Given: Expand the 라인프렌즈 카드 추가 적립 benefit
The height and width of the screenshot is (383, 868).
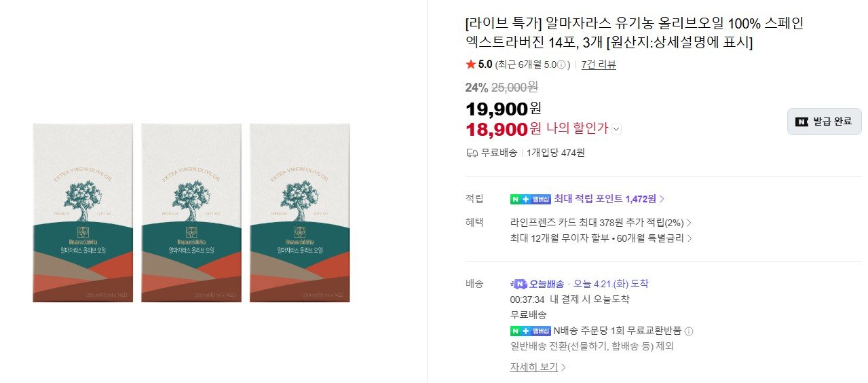Looking at the screenshot, I should [x=689, y=222].
